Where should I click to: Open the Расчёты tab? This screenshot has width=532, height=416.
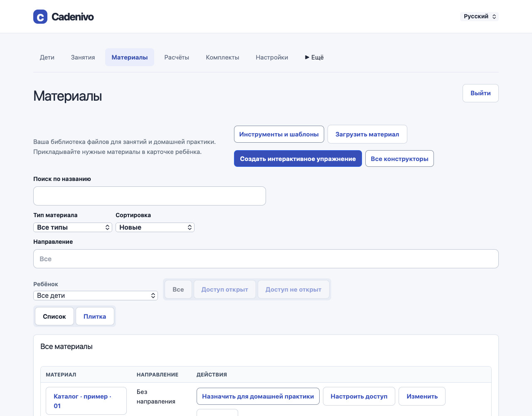tap(177, 57)
